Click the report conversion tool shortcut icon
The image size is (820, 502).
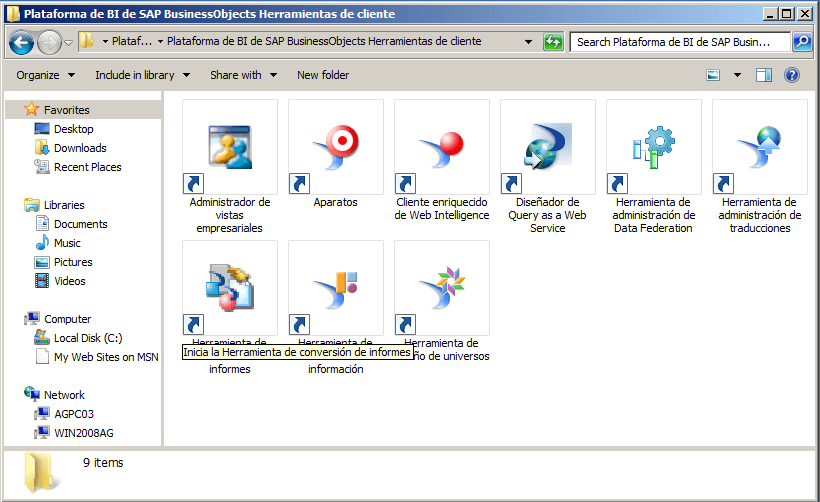click(230, 288)
